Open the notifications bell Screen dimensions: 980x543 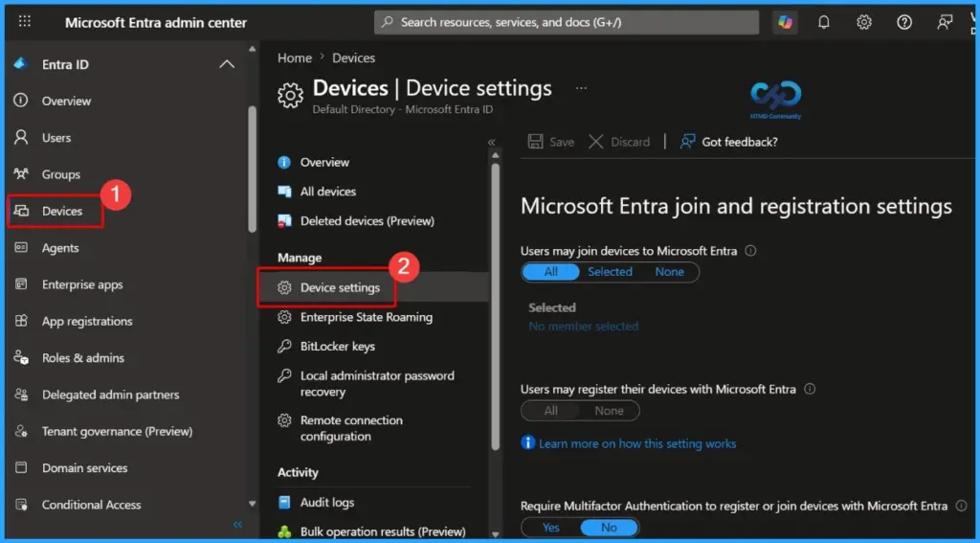click(824, 23)
